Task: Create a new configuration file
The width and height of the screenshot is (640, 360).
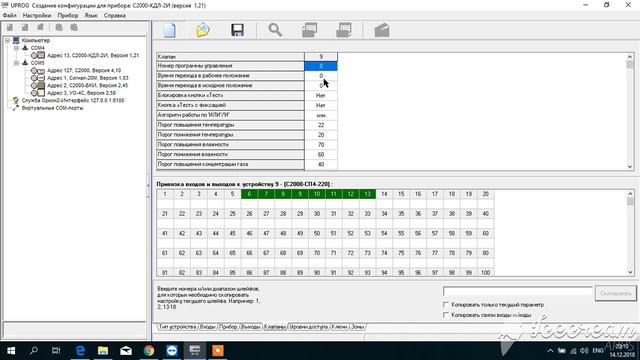Action: (x=169, y=30)
